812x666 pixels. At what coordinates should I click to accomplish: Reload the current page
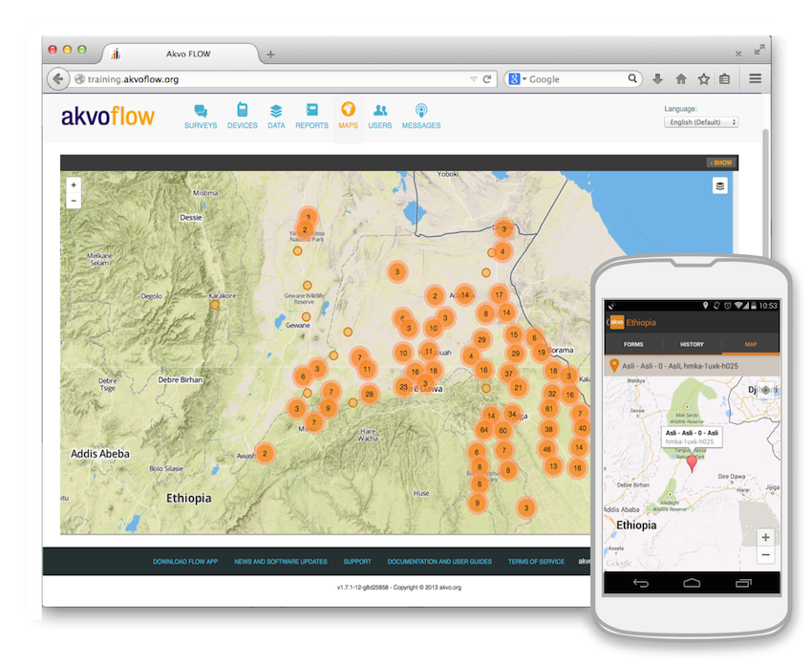pyautogui.click(x=487, y=79)
